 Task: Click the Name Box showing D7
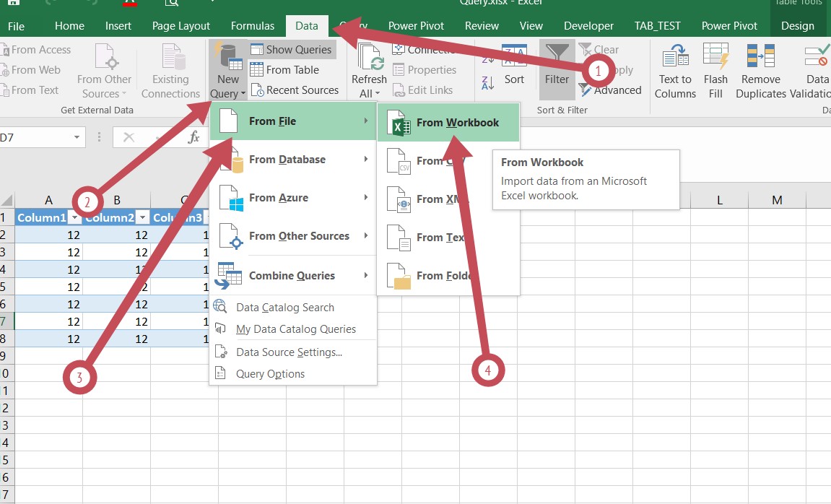(x=36, y=138)
